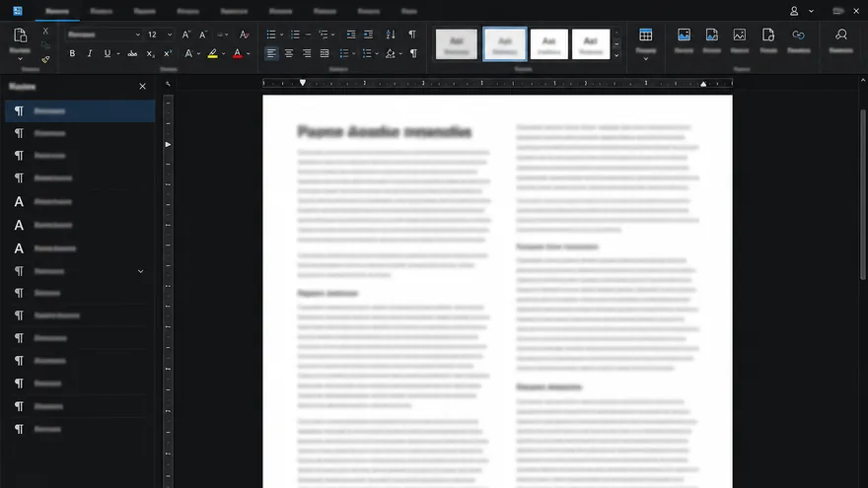Decrease font size with shrink-font icon
The height and width of the screenshot is (488, 868).
(203, 35)
